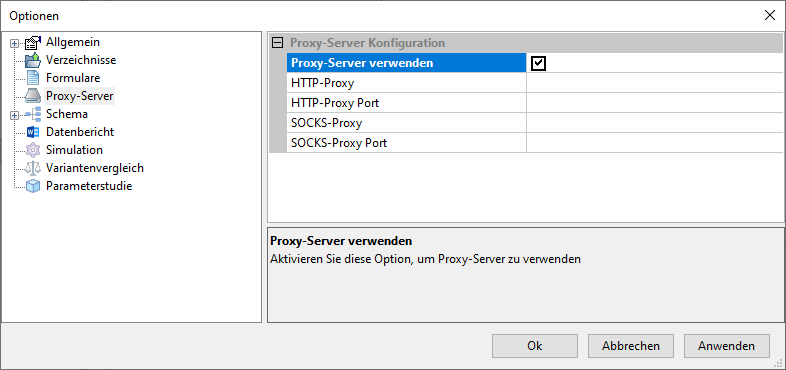Click the Ok button
Image resolution: width=786 pixels, height=370 pixels.
tap(535, 346)
